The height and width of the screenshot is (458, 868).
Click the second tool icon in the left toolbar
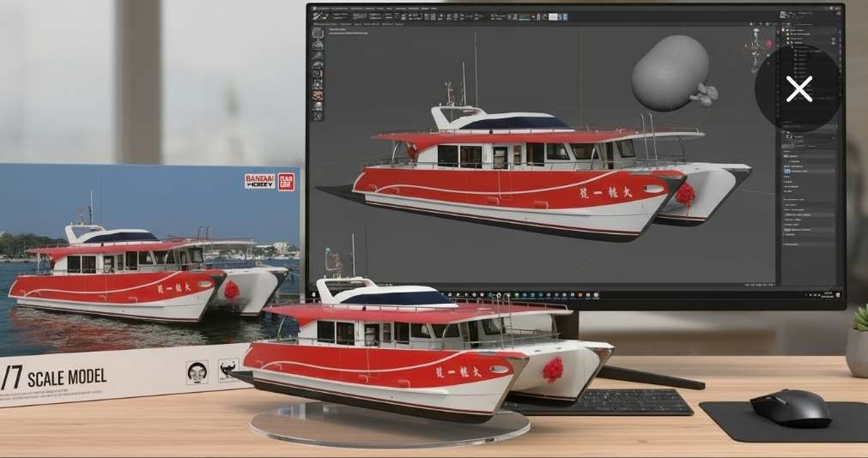(318, 43)
